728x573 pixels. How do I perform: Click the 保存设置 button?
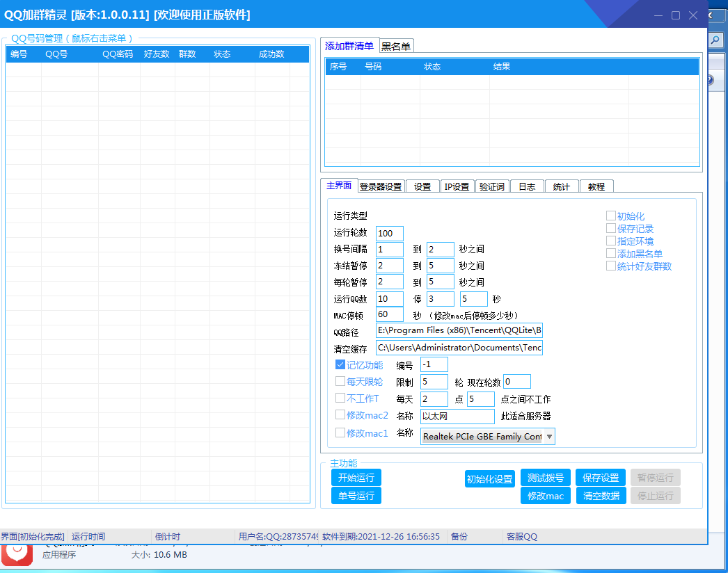tap(601, 478)
